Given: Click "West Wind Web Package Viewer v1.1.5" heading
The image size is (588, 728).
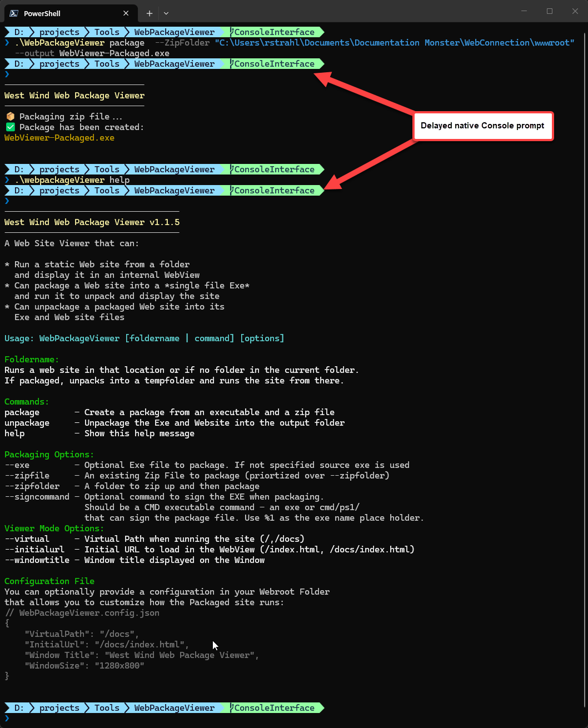Looking at the screenshot, I should (92, 222).
